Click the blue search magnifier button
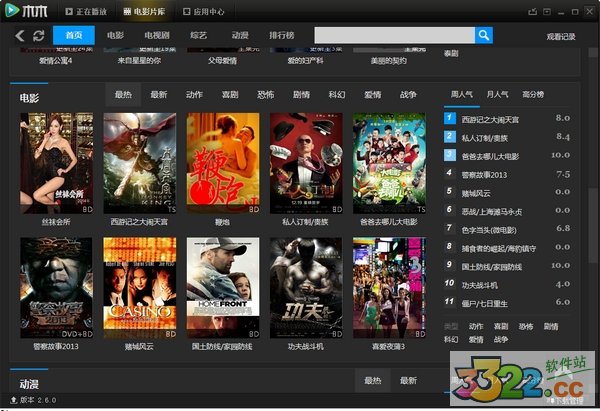 (484, 35)
